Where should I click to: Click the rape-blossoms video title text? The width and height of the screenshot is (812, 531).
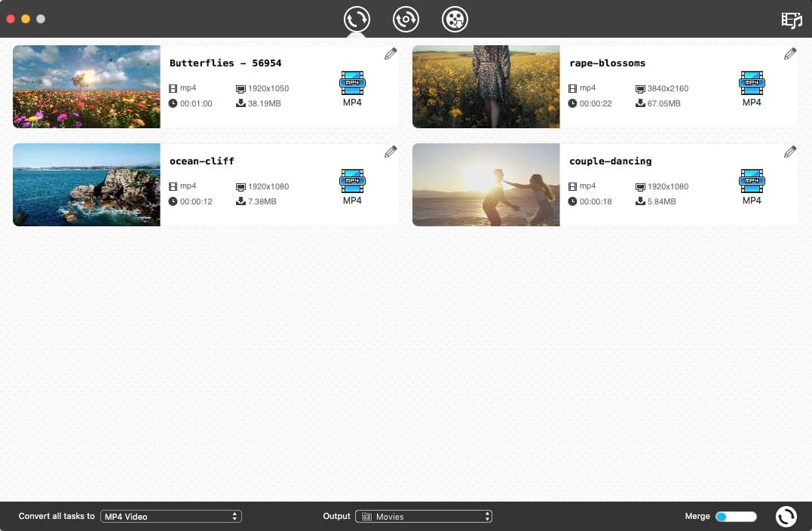(x=608, y=63)
